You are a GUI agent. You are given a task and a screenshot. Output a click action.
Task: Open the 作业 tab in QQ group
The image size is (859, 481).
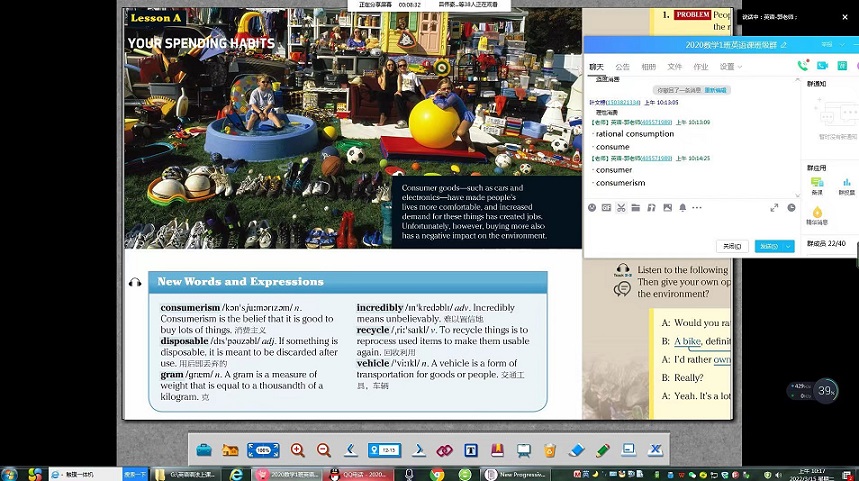701,67
